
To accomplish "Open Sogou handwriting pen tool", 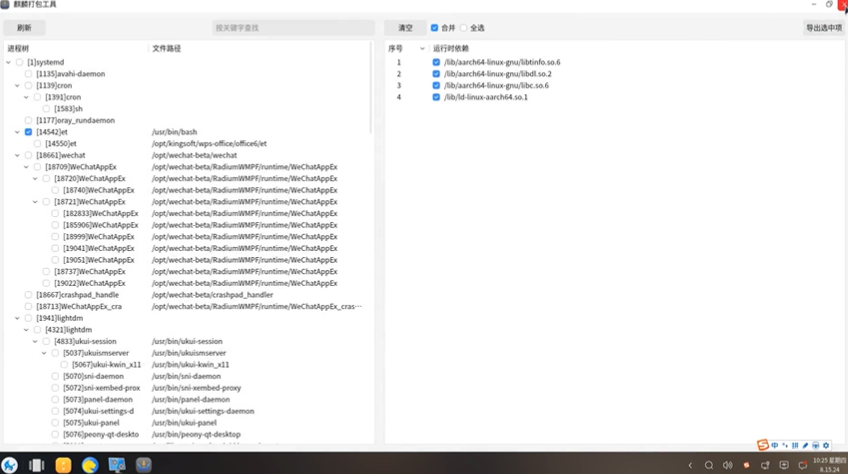I will pos(805,445).
